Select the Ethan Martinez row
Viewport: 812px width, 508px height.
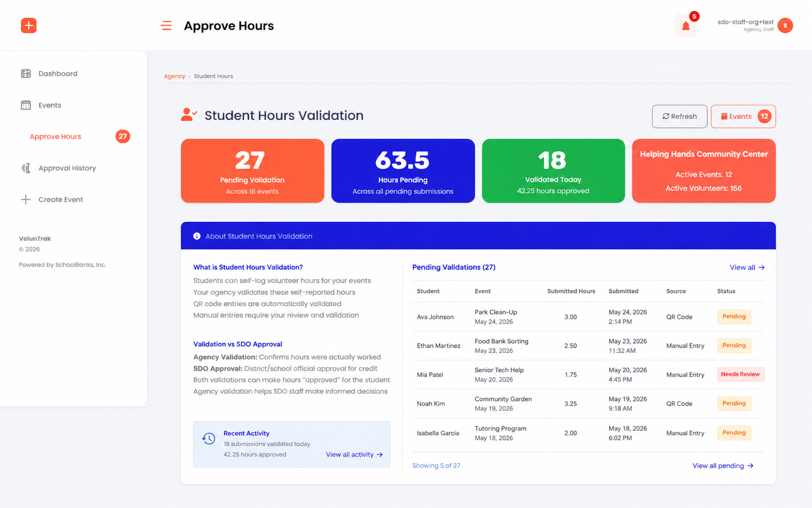(588, 346)
